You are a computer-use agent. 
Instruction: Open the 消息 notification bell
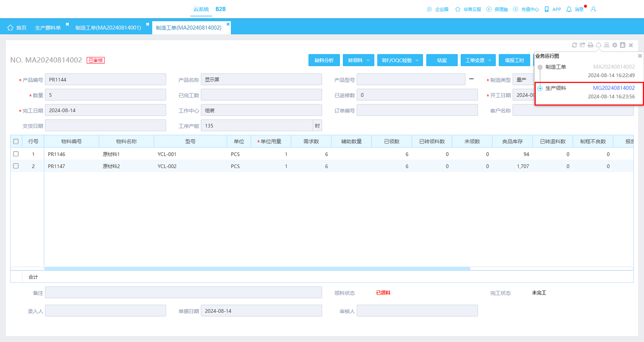pyautogui.click(x=569, y=9)
